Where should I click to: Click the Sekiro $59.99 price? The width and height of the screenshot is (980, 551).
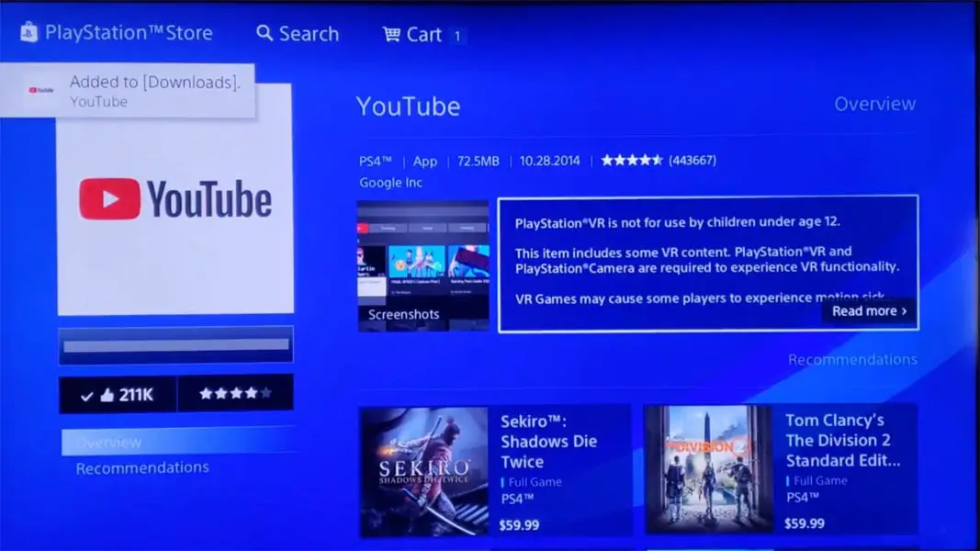[519, 525]
